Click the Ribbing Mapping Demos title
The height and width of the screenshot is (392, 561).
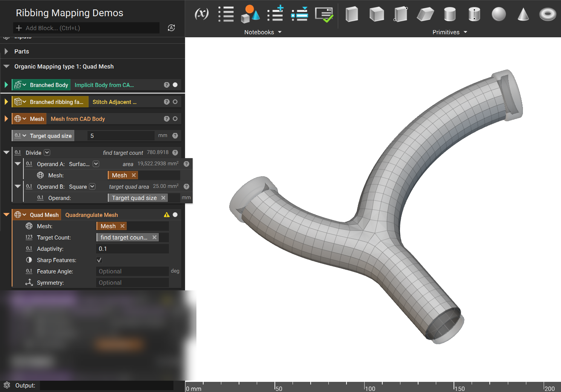click(x=69, y=13)
